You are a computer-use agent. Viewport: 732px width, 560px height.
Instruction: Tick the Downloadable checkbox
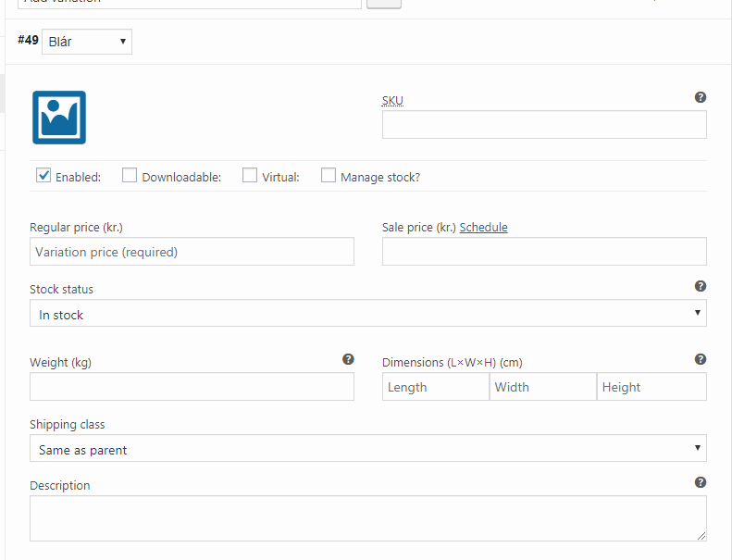130,175
